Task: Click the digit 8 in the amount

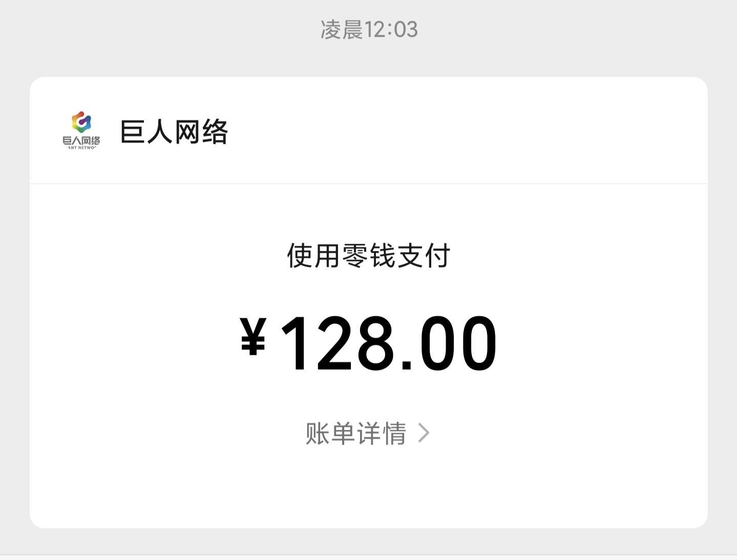Action: (375, 343)
